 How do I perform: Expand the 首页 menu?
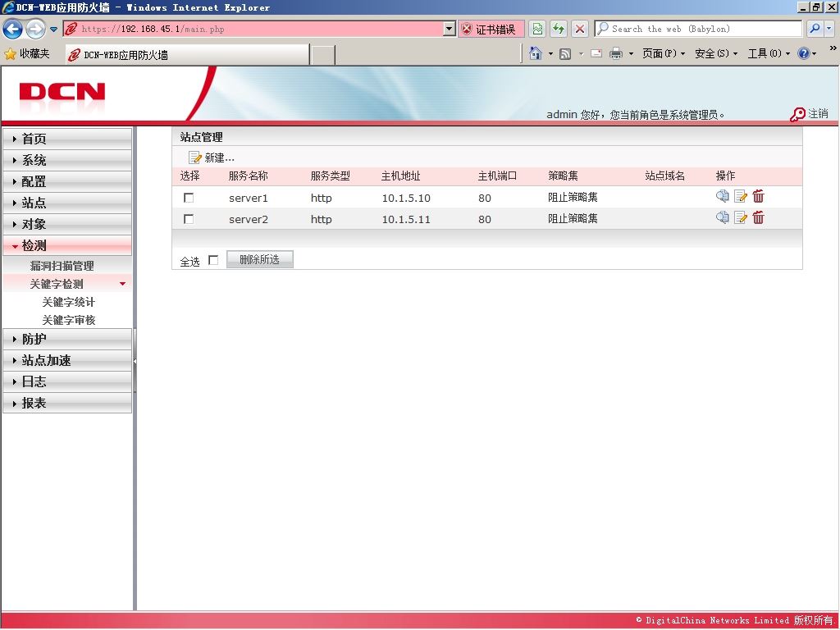[x=67, y=139]
